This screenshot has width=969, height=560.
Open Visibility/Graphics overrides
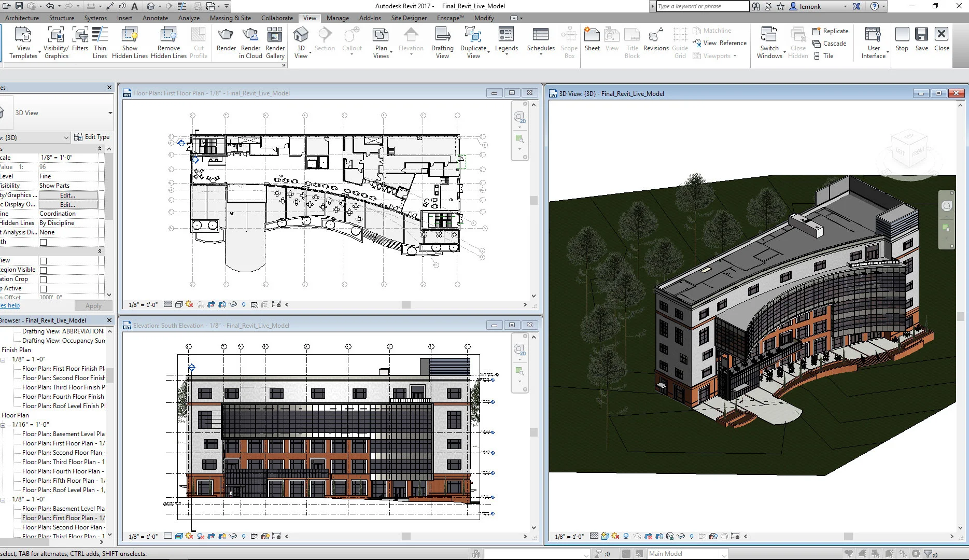coord(56,43)
